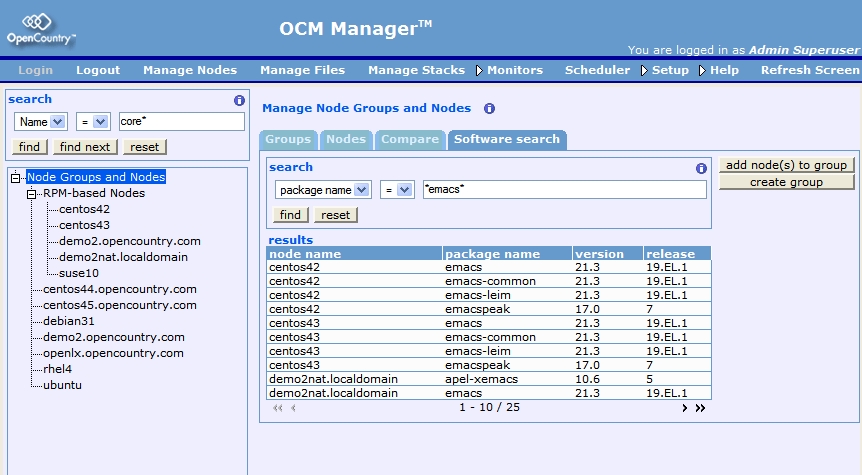Go to previous results page arrow
The height and width of the screenshot is (475, 862).
294,408
